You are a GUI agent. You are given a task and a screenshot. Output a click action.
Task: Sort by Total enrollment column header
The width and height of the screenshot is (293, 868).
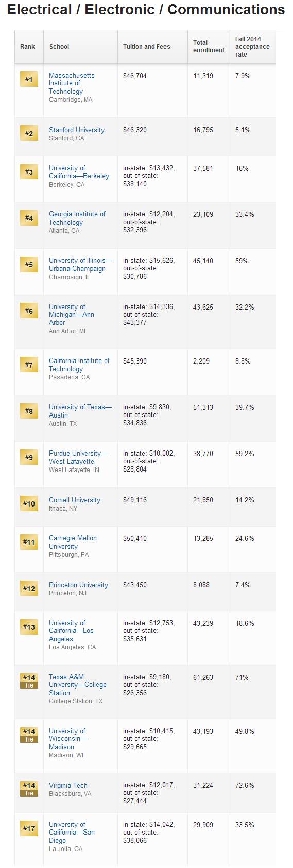click(x=209, y=47)
